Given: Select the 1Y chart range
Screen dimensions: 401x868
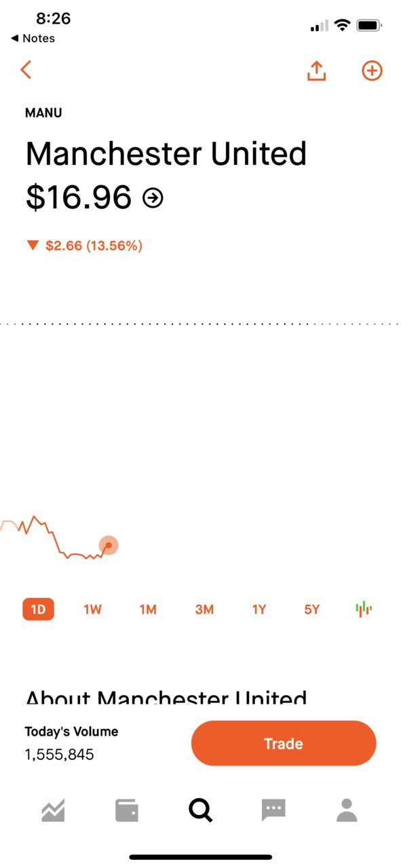Looking at the screenshot, I should tap(259, 609).
